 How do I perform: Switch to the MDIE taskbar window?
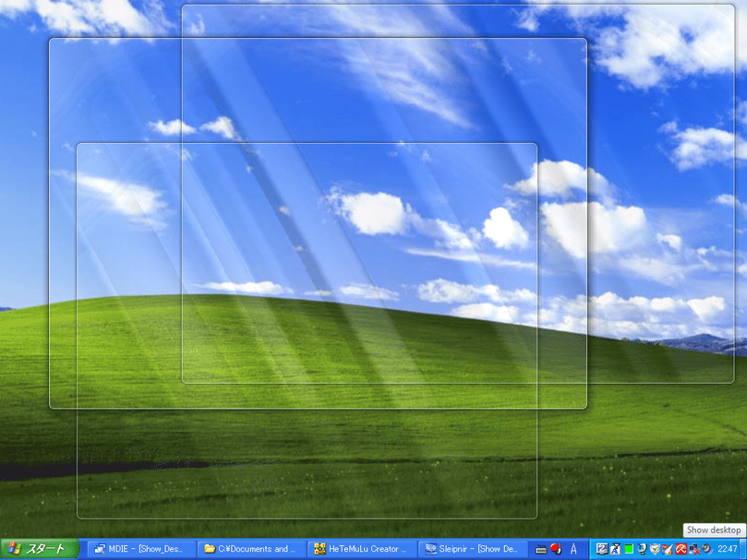[x=141, y=549]
